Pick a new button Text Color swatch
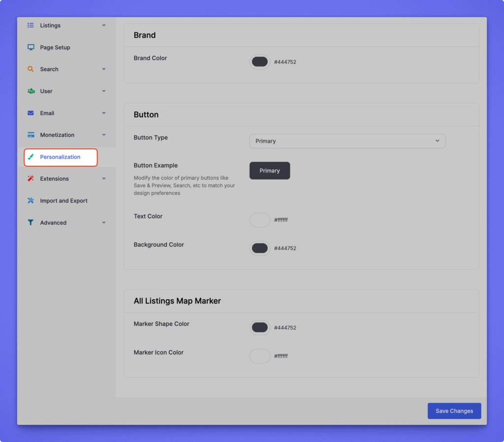This screenshot has height=442, width=504. point(260,220)
